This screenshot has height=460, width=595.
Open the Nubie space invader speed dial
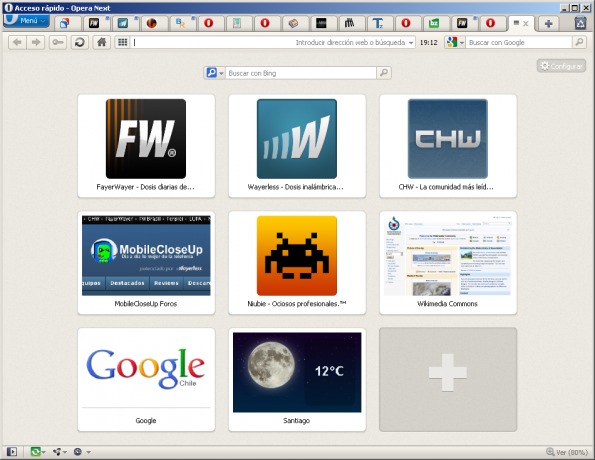click(297, 263)
